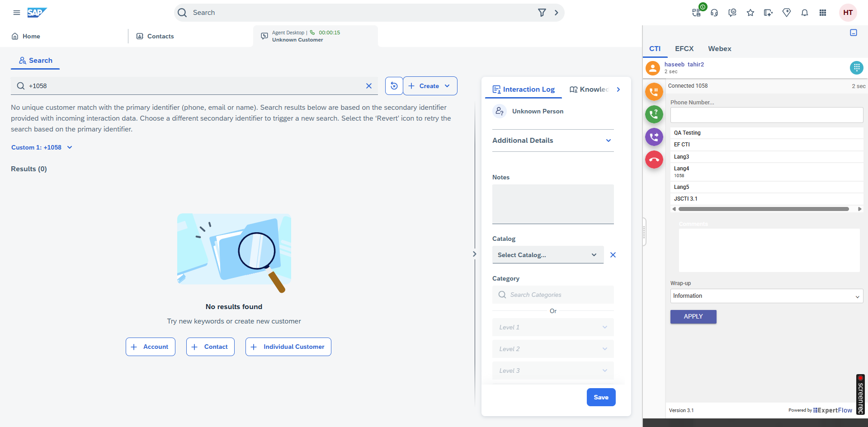Screen dimensions: 868x427
Task: Clear the +1058 search field text
Action: pyautogui.click(x=369, y=86)
